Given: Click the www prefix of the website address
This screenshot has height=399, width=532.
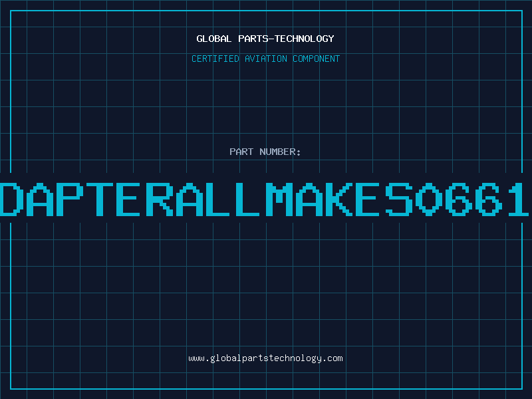Looking at the screenshot, I should point(196,358).
